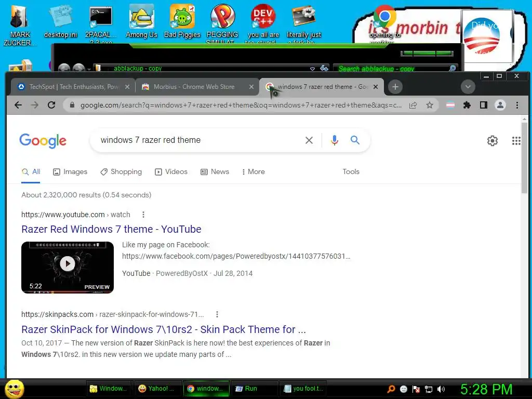Switch to the TechSpot tab
This screenshot has width=532, height=399.
(x=73, y=87)
